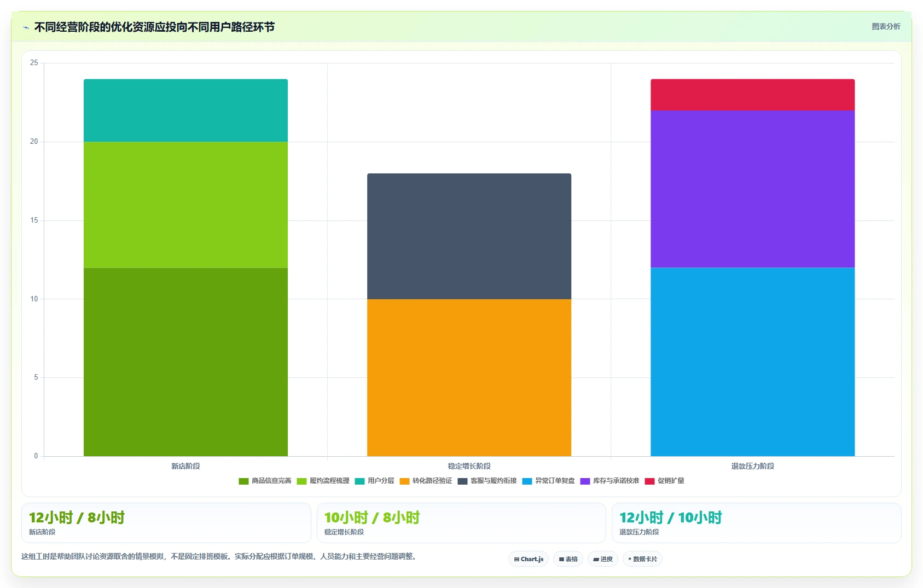923x588 pixels.
Task: Select the blue 异常订单复盘 bar segment
Action: tap(752, 362)
